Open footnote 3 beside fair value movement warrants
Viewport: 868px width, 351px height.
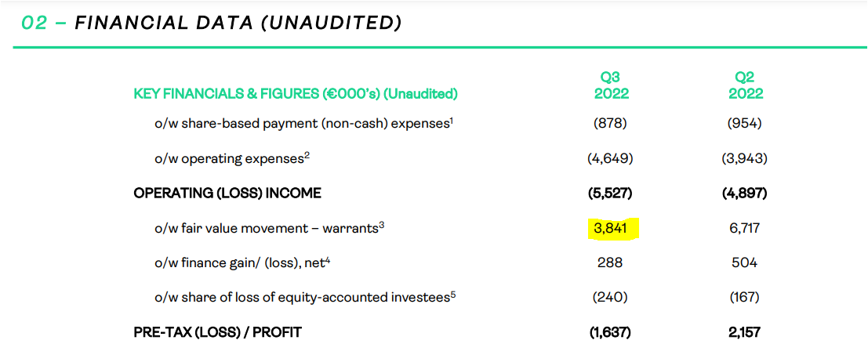(382, 225)
